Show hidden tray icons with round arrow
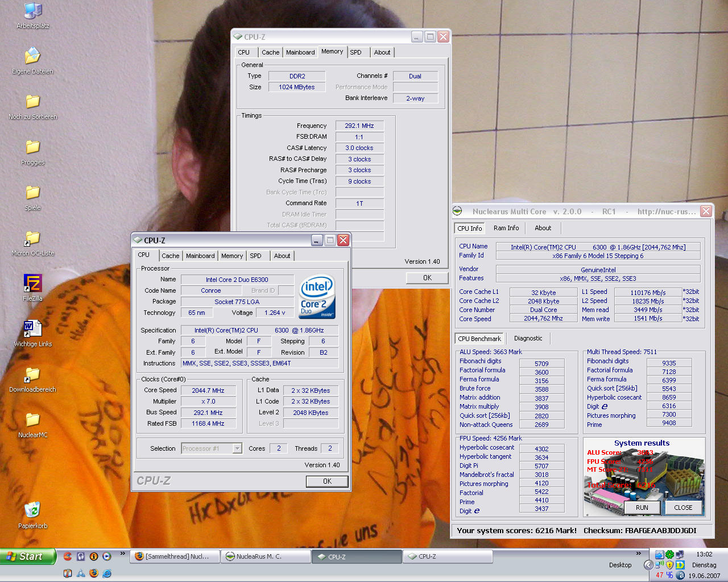728x582 pixels. [x=648, y=565]
